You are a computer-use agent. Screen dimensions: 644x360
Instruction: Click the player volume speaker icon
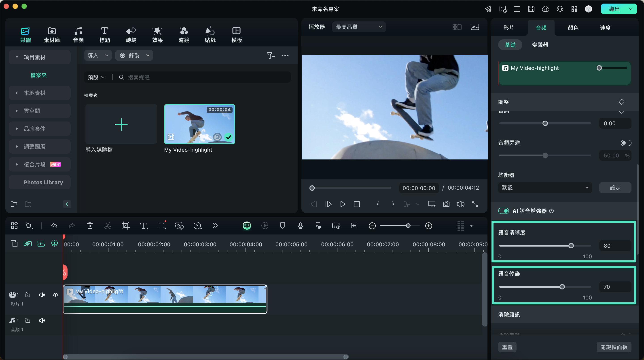point(460,204)
